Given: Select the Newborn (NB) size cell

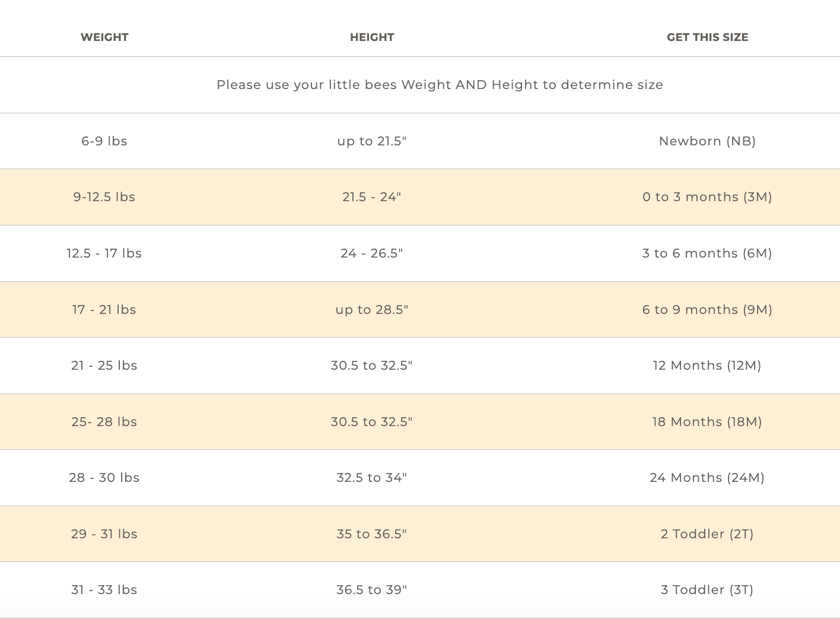Looking at the screenshot, I should (x=707, y=141).
